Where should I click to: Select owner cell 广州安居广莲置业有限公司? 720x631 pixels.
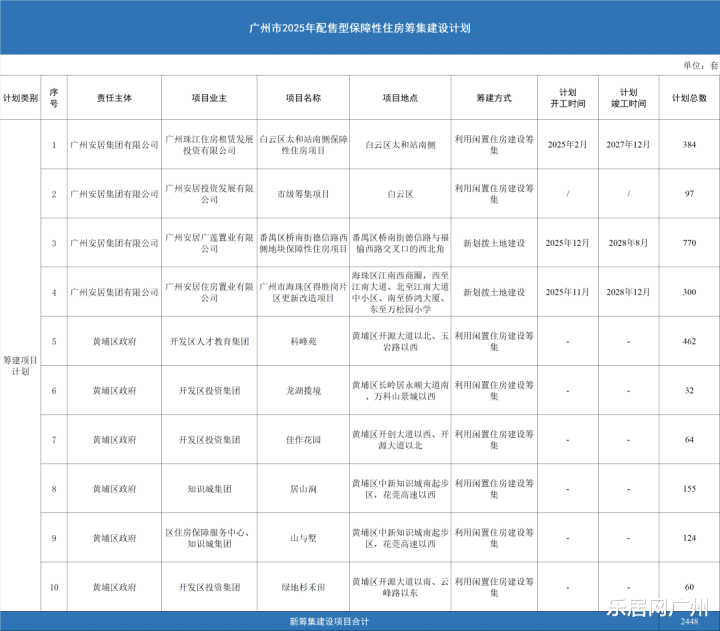tap(209, 243)
